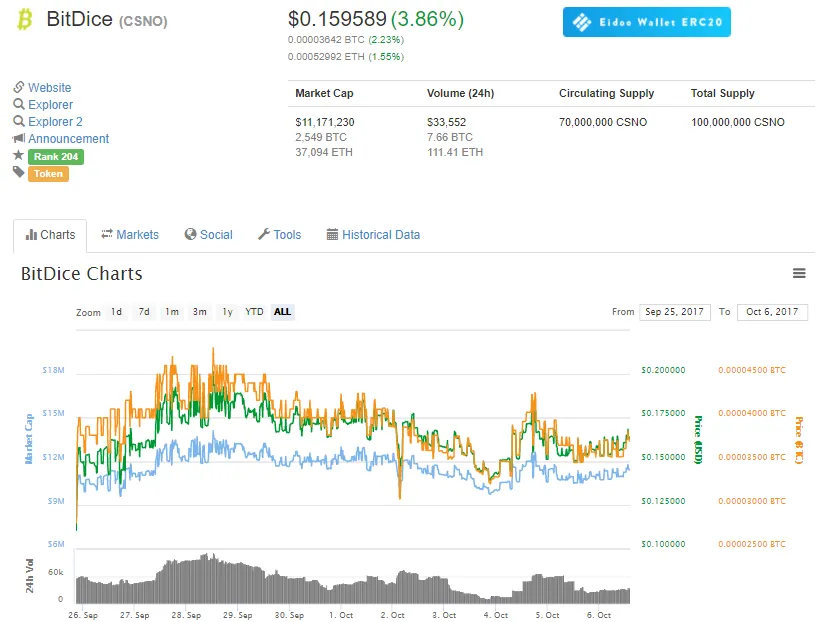Click the 0.00004500 BTC axis tick label
The width and height of the screenshot is (828, 622).
[x=752, y=370]
